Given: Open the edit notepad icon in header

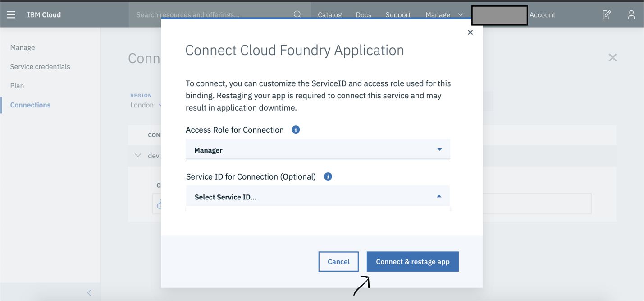Looking at the screenshot, I should pyautogui.click(x=607, y=14).
